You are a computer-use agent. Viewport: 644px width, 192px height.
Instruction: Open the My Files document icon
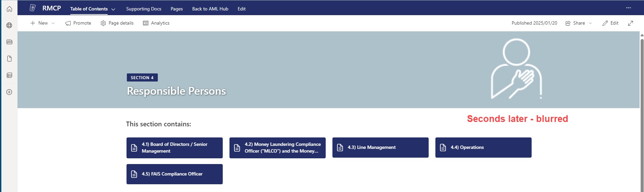coord(9,59)
